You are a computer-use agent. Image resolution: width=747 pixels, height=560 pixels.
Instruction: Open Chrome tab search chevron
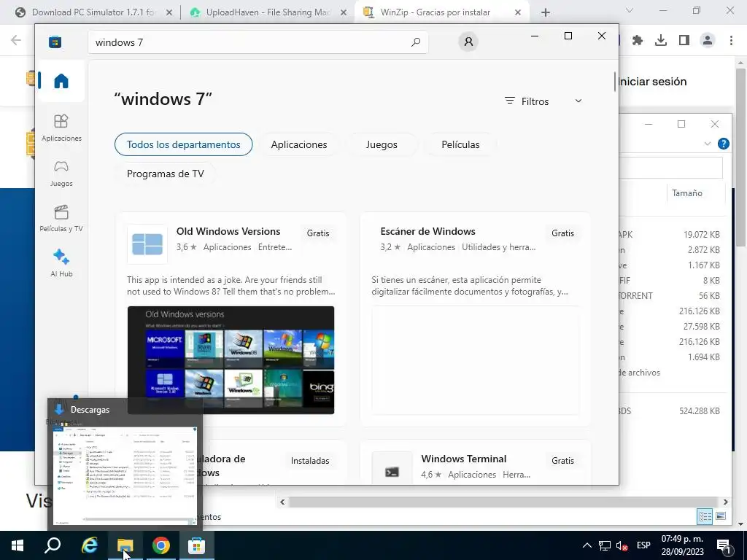pos(630,10)
